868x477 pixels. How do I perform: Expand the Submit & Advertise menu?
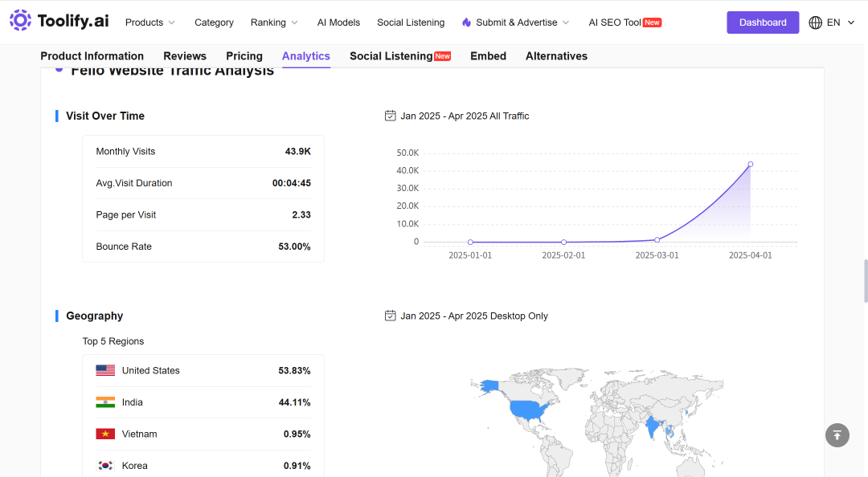tap(515, 22)
